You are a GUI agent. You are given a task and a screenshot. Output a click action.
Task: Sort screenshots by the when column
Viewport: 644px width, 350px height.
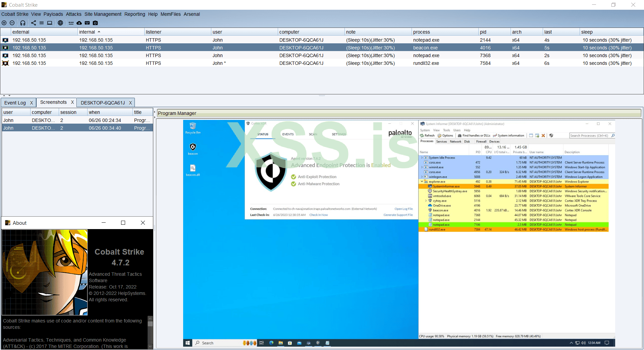tap(110, 112)
